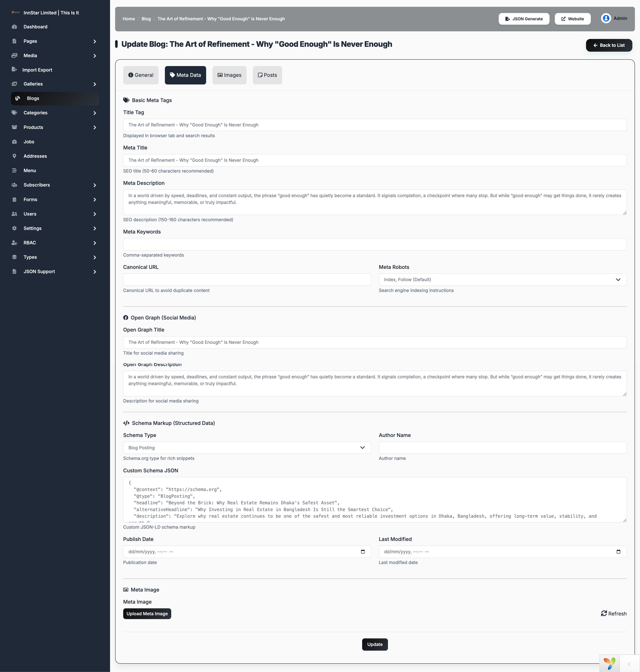Expand the Settings submenu chevron
The height and width of the screenshot is (672, 640).
[x=95, y=228]
